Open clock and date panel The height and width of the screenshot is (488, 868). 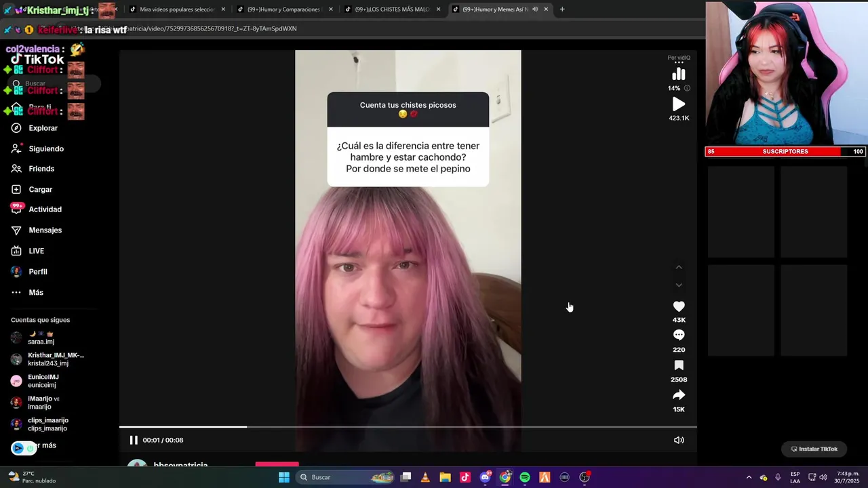(848, 477)
